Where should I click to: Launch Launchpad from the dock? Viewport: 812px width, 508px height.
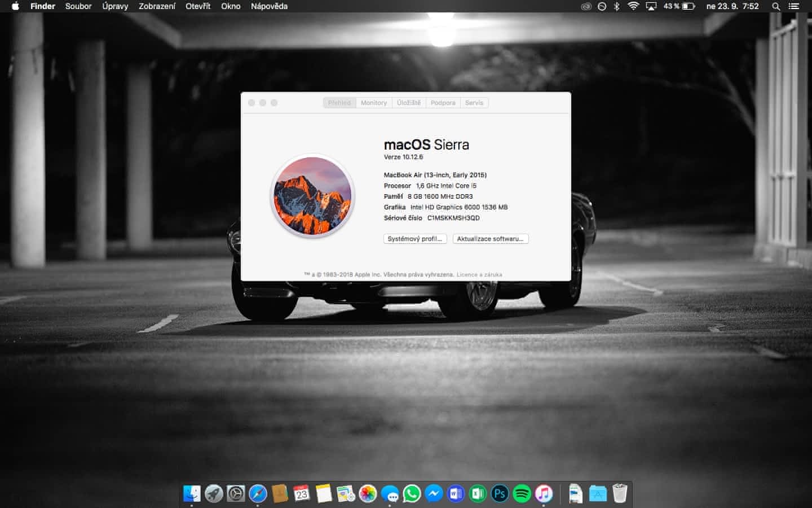[x=214, y=494]
